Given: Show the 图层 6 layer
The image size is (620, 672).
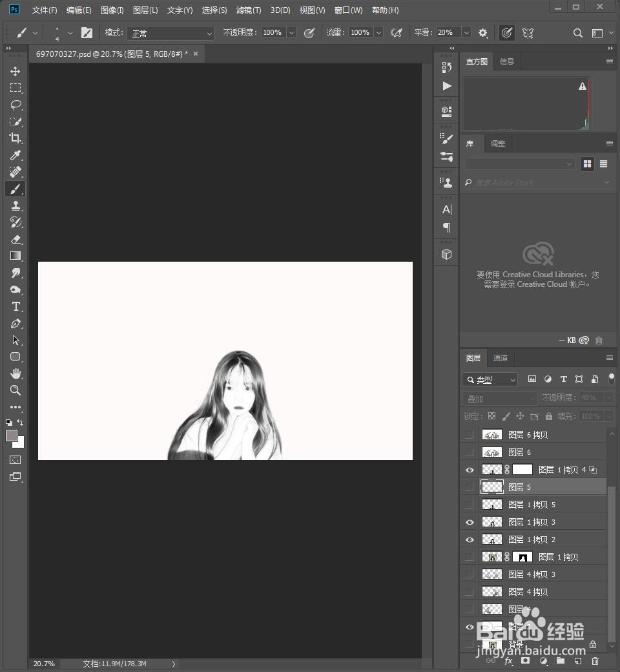Looking at the screenshot, I should coord(470,452).
